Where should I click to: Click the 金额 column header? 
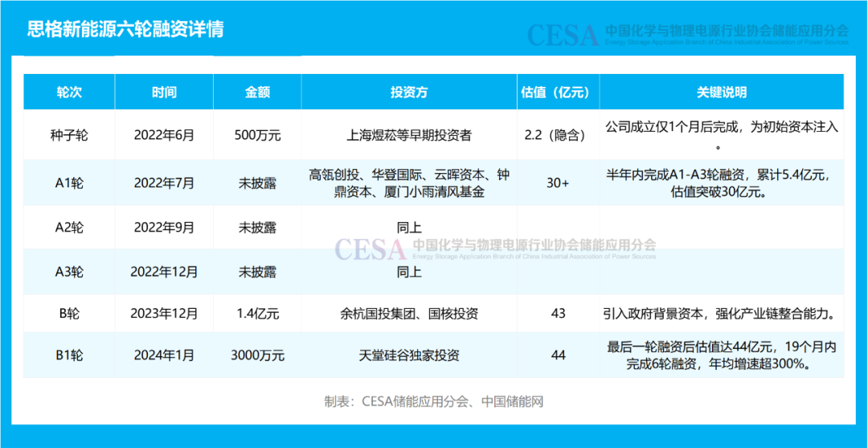click(257, 92)
